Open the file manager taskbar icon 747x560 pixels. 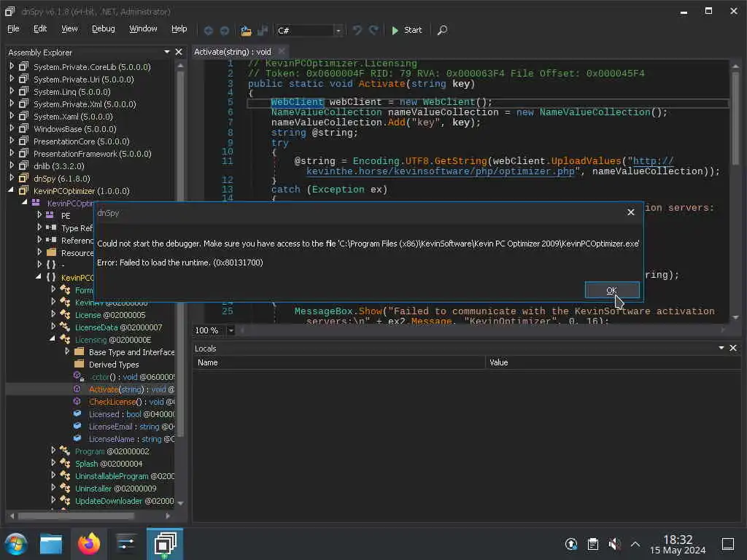click(x=51, y=544)
